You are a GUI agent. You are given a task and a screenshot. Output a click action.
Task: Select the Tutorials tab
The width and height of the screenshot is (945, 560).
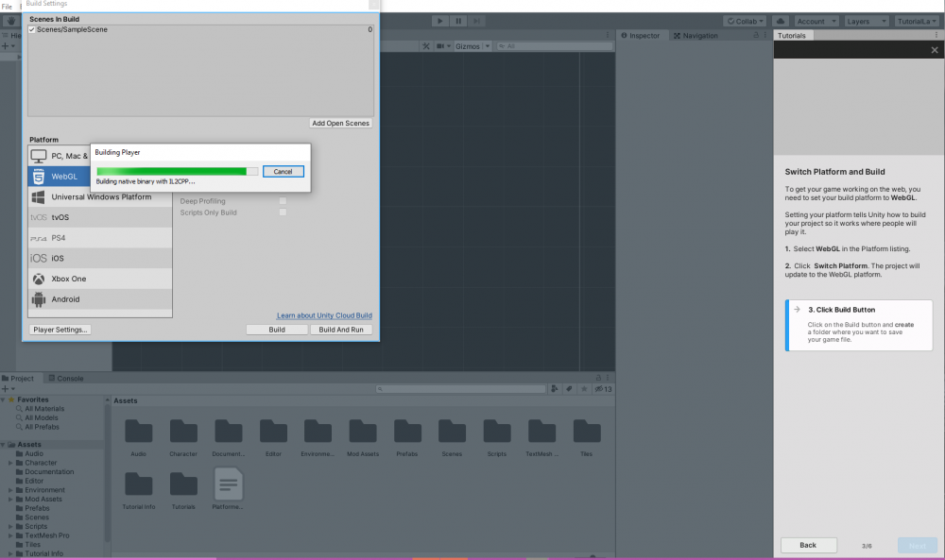pos(792,36)
